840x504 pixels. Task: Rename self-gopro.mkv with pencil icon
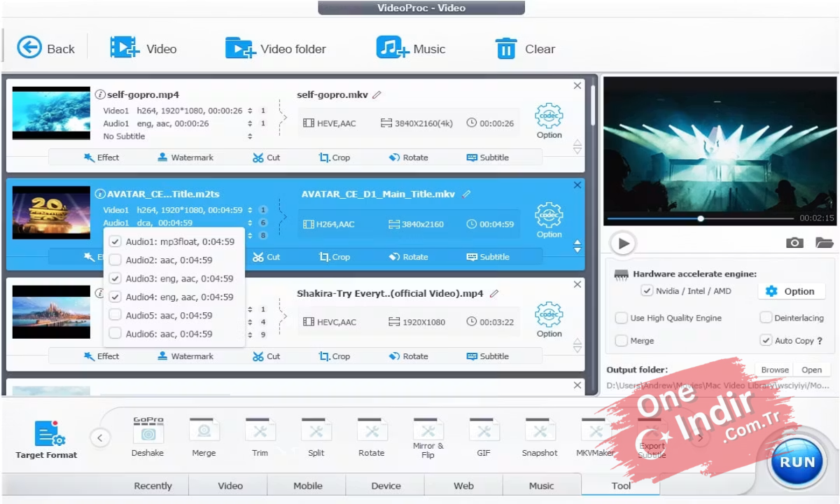click(x=377, y=94)
